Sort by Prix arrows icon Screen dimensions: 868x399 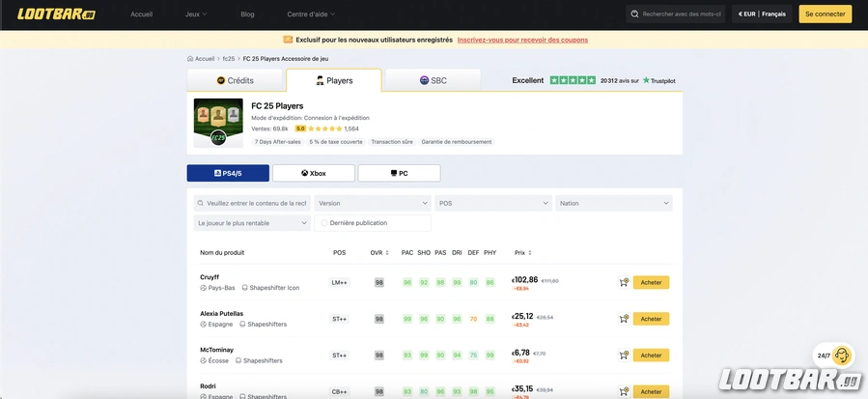pyautogui.click(x=530, y=253)
